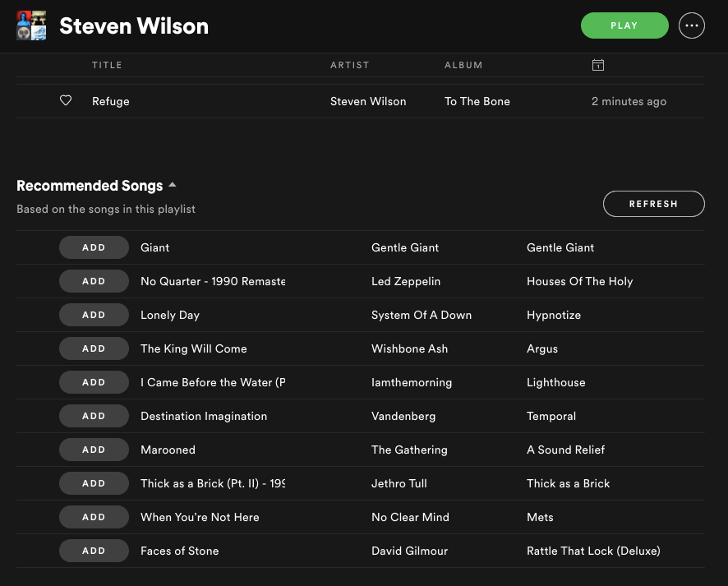Like the song Refuge with heart icon
This screenshot has height=586, width=728.
[66, 100]
